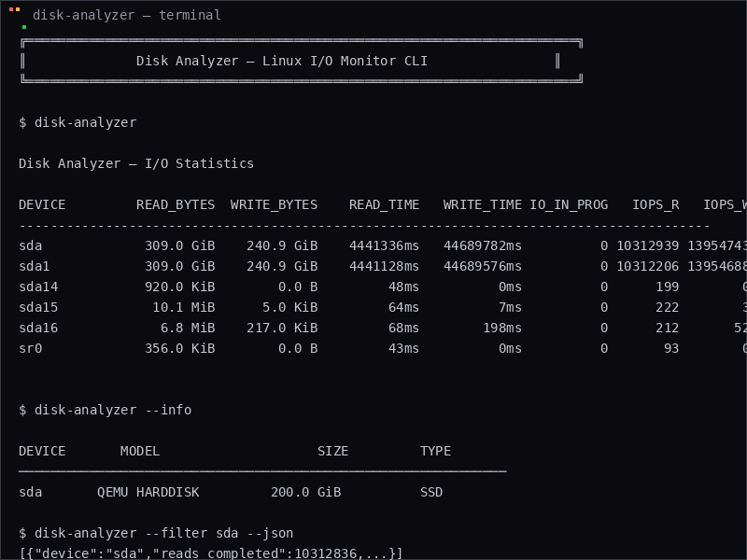Click the command line 'disk-analyzer --info'
The width and height of the screenshot is (747, 560).
click(113, 410)
